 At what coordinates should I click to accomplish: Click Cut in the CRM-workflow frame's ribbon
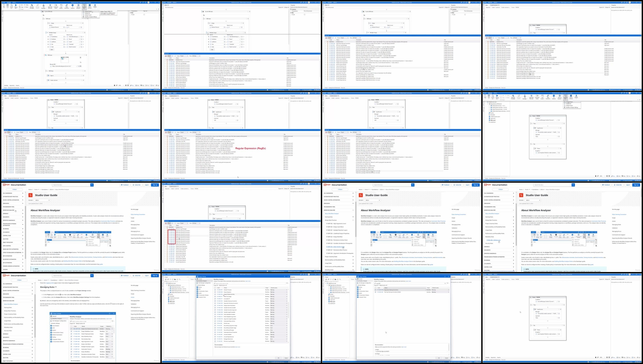tap(21, 5)
